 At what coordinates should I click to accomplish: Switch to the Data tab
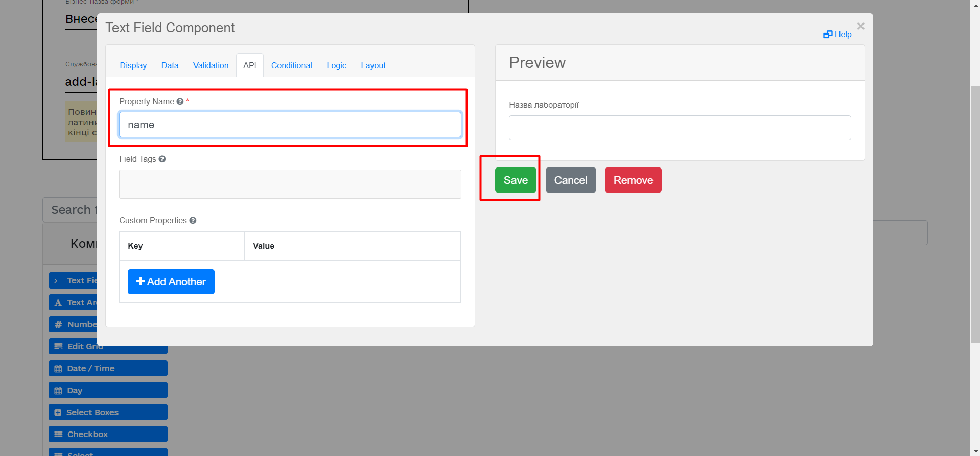pos(170,65)
